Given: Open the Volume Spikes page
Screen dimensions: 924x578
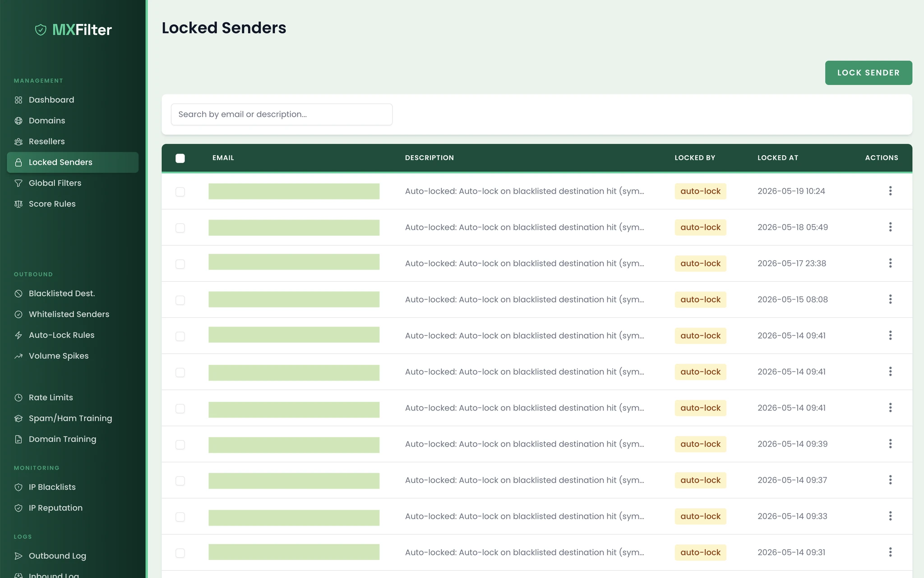Looking at the screenshot, I should [73, 356].
